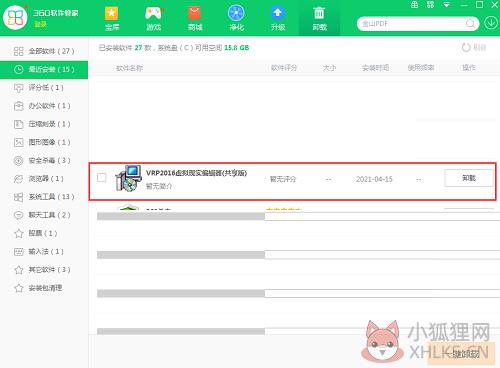
Task: Open the 股票 (1) category
Action: (x=44, y=233)
